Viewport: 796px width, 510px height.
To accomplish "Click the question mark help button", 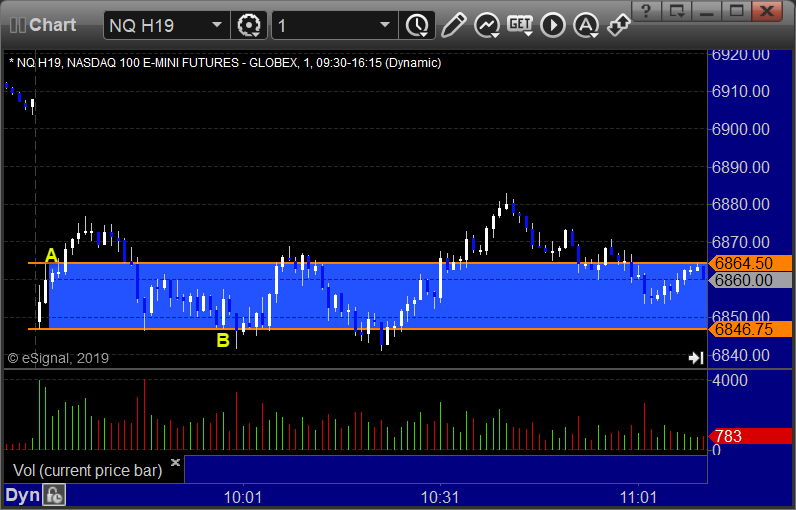I will 646,11.
